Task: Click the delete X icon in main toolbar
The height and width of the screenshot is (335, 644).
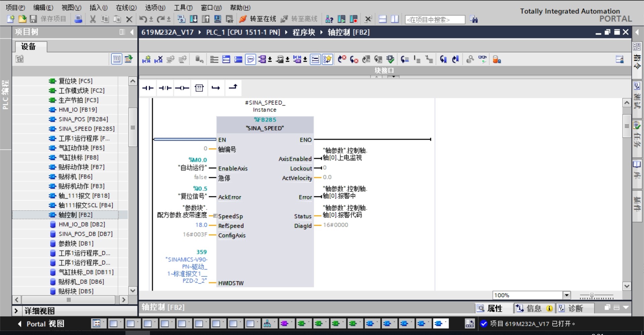Action: coord(129,19)
